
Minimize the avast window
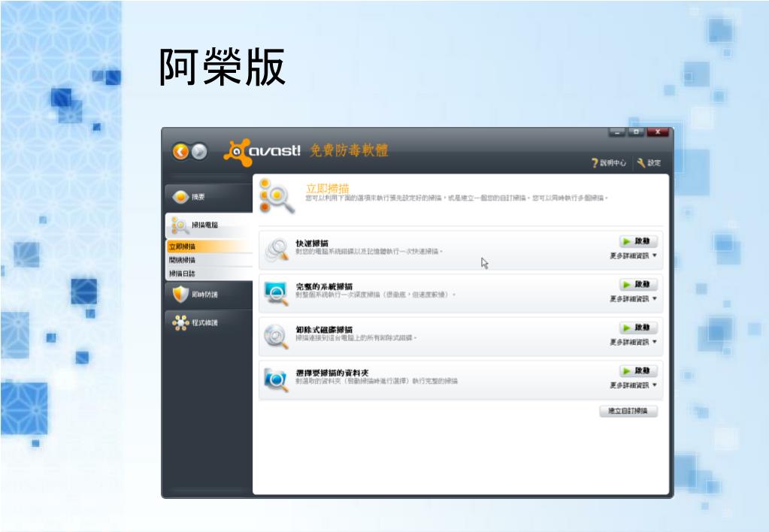[x=617, y=132]
